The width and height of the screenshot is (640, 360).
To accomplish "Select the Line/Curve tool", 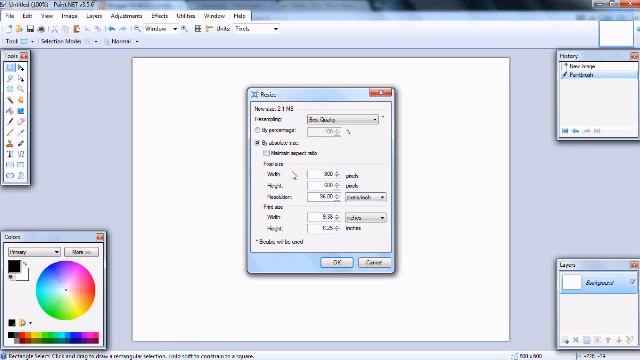I will (x=21, y=154).
